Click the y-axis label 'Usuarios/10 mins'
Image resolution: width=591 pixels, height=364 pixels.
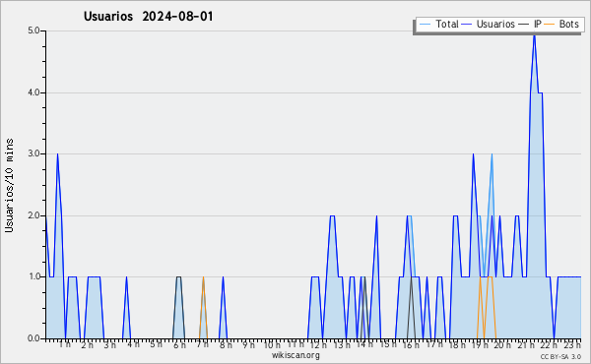click(10, 186)
